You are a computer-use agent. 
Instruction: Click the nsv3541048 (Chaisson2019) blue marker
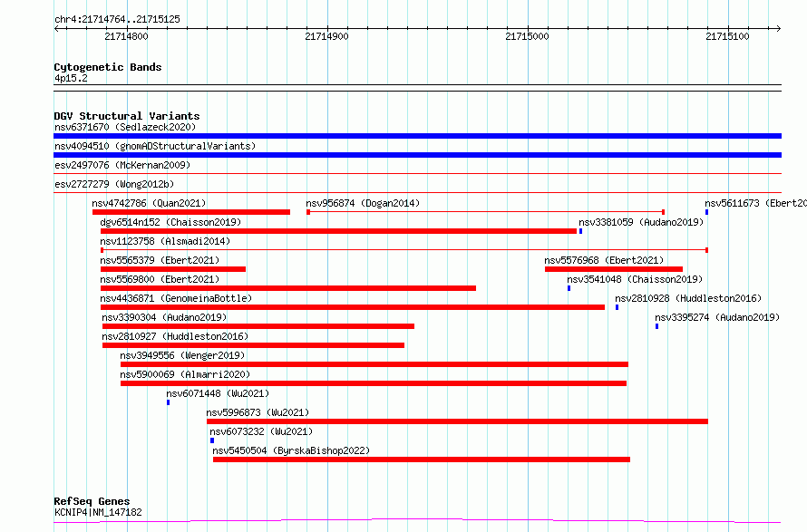pyautogui.click(x=569, y=288)
